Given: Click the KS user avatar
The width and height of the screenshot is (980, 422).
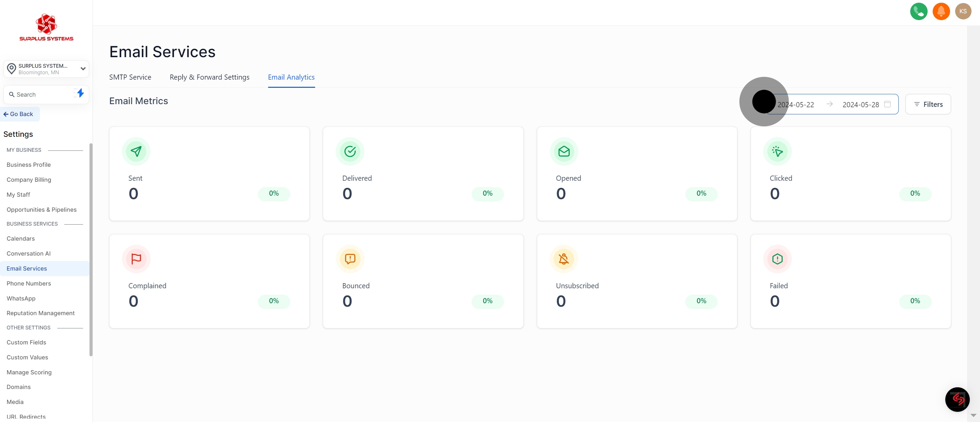Looking at the screenshot, I should click(x=963, y=12).
